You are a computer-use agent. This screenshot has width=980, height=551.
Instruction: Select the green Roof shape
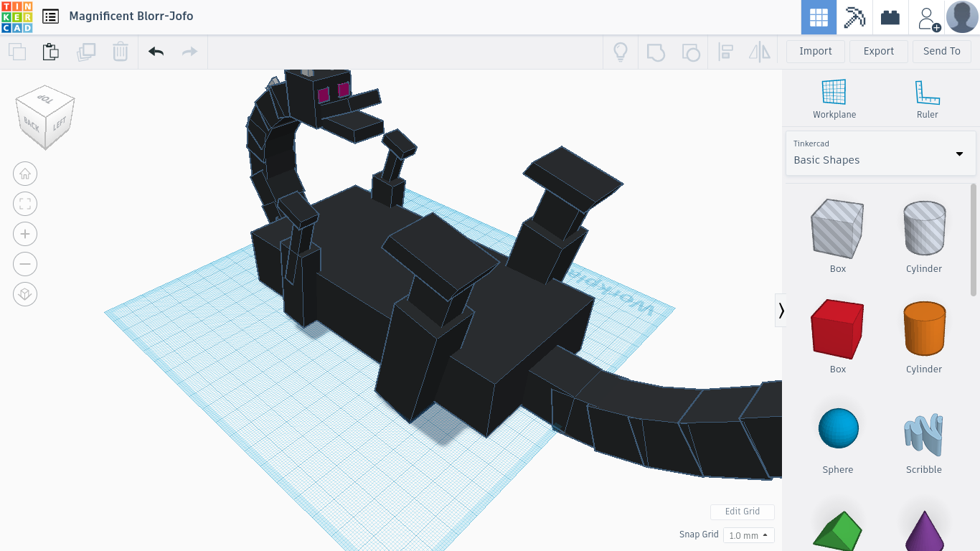[x=837, y=529]
